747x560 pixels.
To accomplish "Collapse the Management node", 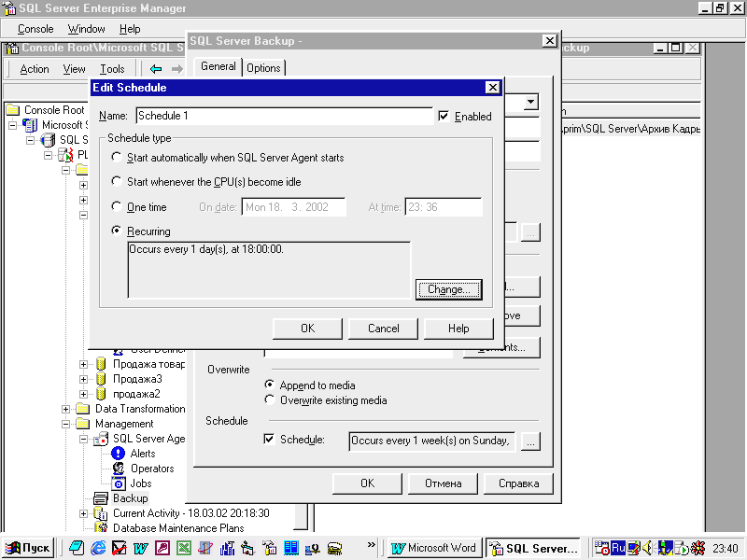I will pos(65,424).
